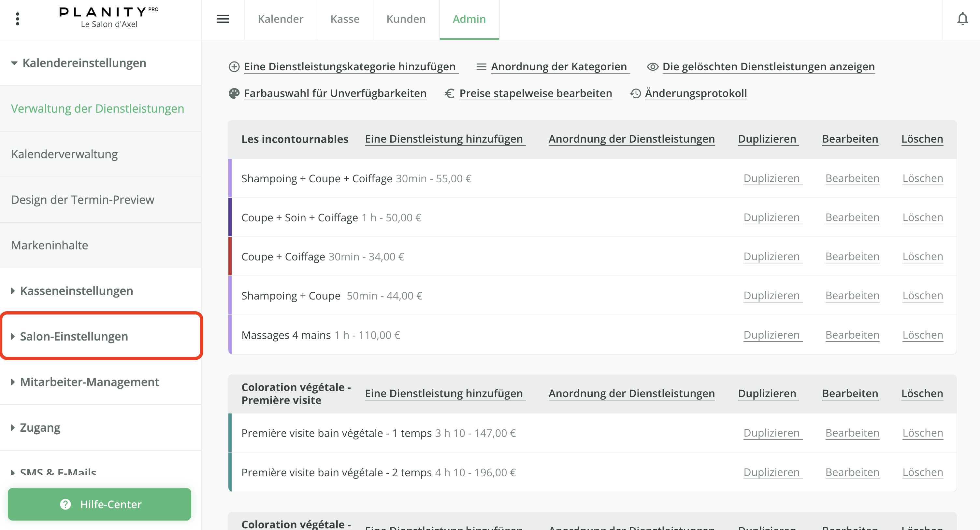This screenshot has height=530, width=980.
Task: Click the euro icon for Preise stapelweise bearbeiten
Action: pyautogui.click(x=449, y=93)
